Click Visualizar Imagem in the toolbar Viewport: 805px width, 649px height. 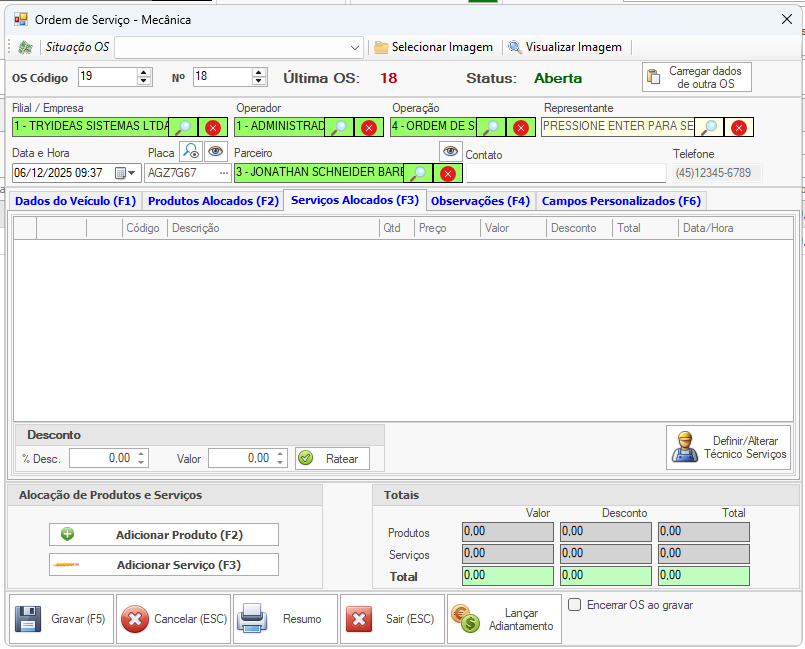coord(565,47)
